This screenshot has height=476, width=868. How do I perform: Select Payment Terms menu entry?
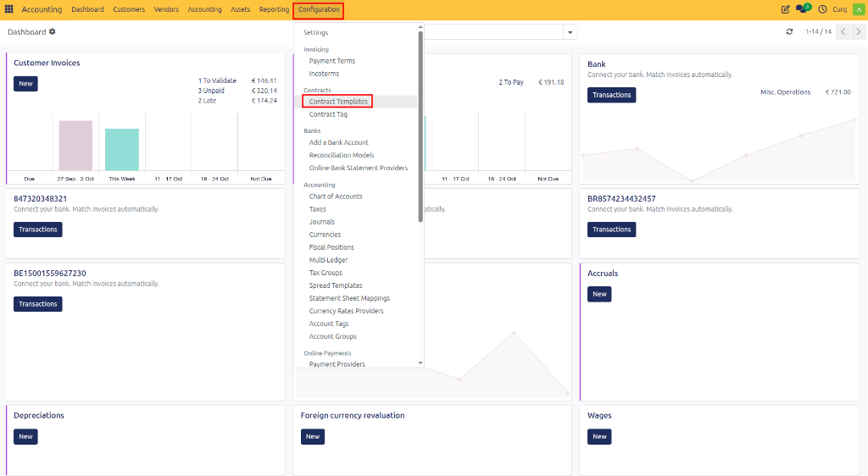point(332,61)
